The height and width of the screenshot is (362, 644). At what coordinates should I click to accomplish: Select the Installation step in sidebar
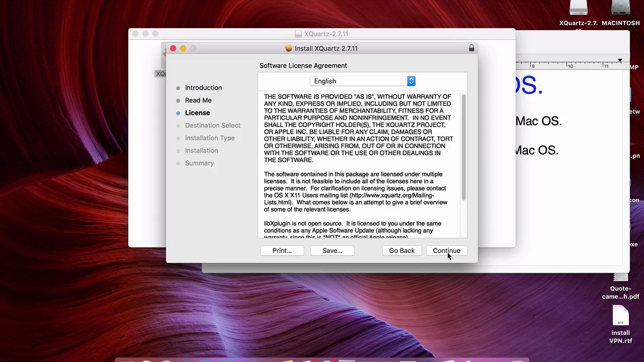tap(201, 150)
